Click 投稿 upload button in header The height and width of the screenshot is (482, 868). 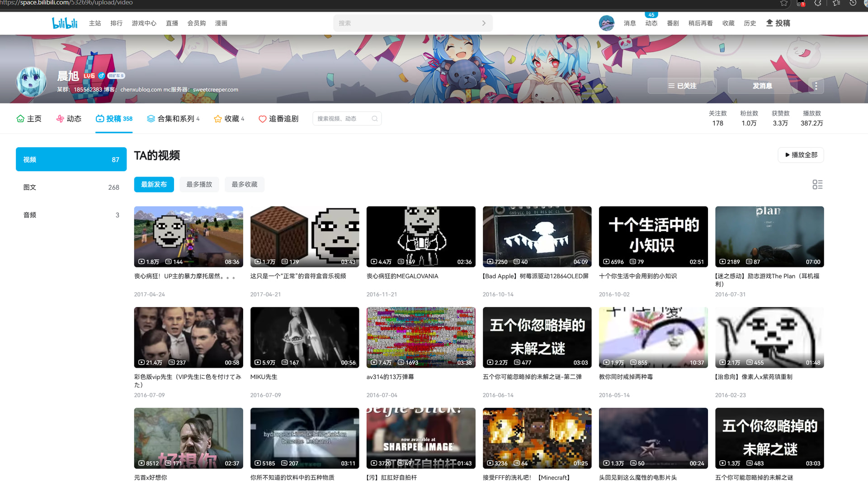(778, 23)
